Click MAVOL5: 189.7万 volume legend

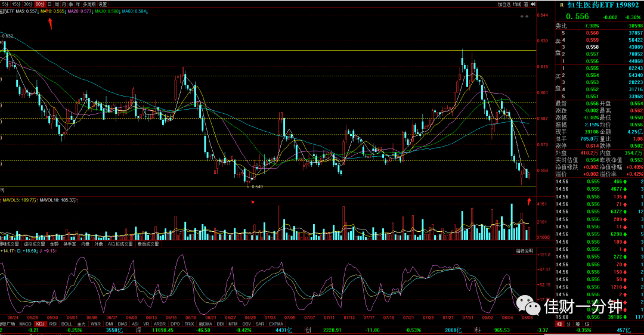point(20,200)
